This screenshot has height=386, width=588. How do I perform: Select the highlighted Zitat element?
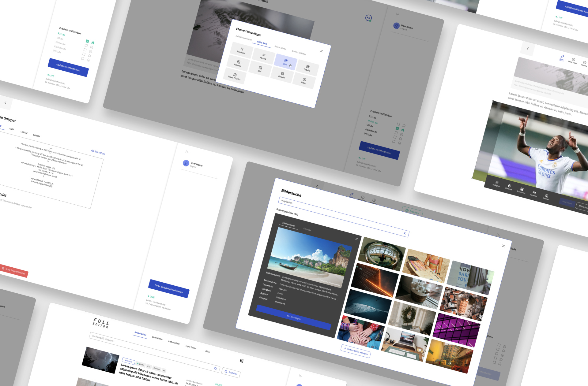point(285,62)
